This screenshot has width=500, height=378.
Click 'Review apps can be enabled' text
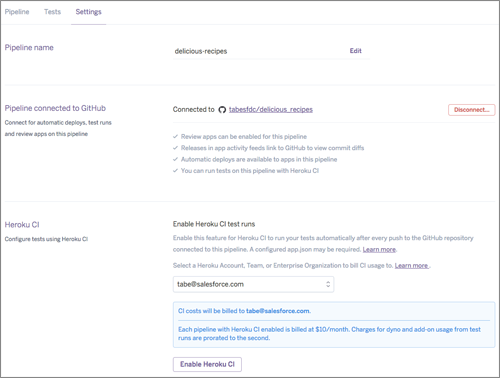pyautogui.click(x=244, y=136)
